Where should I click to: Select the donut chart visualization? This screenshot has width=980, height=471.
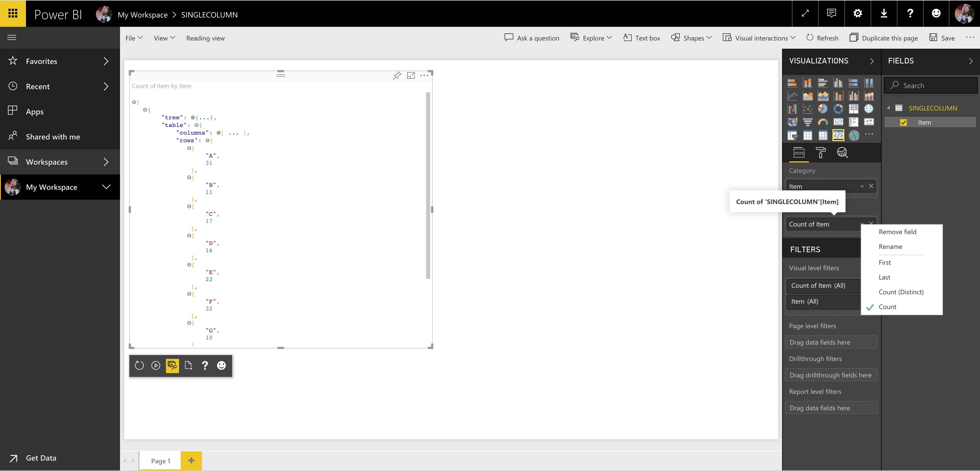pos(838,109)
